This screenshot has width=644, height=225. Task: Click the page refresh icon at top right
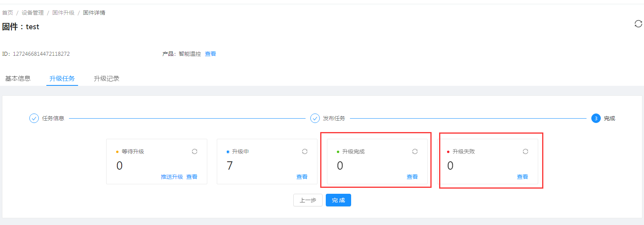[638, 24]
